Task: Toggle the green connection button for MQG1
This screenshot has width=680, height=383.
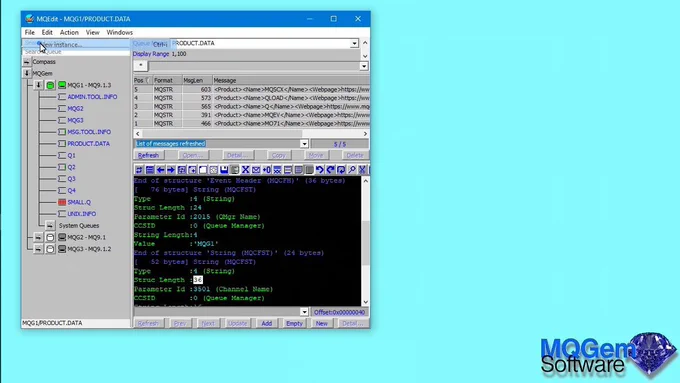Action: [x=50, y=85]
